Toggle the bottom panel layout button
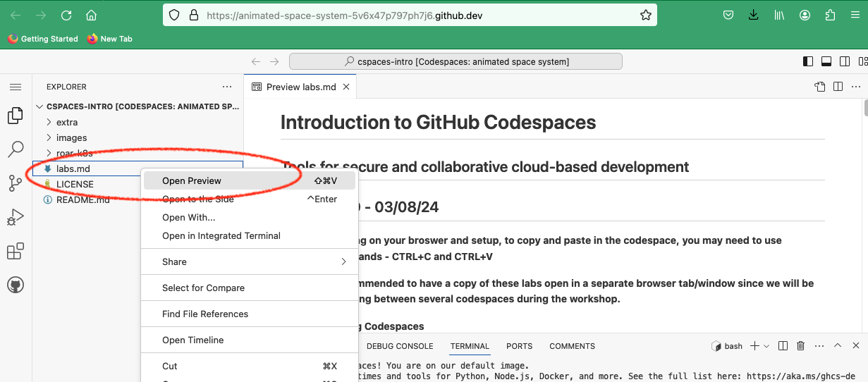Viewport: 868px width, 382px height. tap(826, 62)
